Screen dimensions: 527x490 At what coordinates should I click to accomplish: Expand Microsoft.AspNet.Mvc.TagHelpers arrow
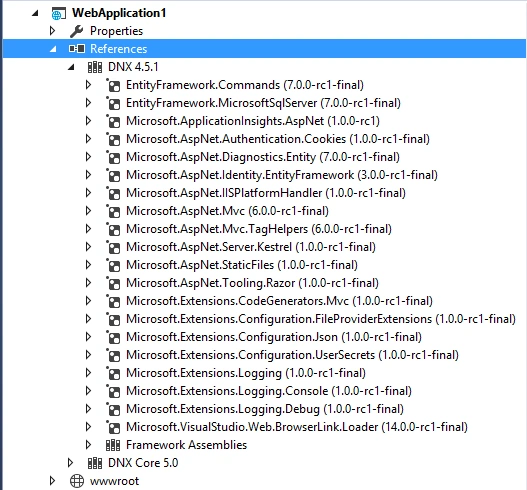pyautogui.click(x=88, y=229)
